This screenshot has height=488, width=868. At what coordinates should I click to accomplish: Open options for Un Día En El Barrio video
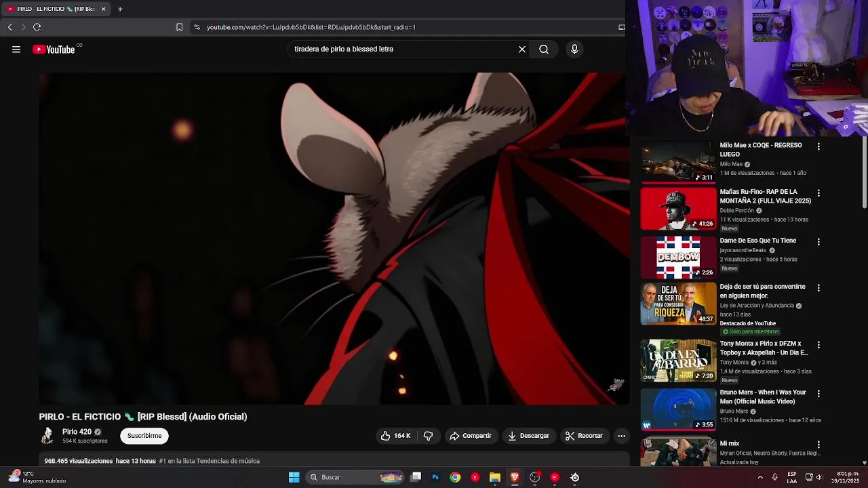pyautogui.click(x=818, y=345)
